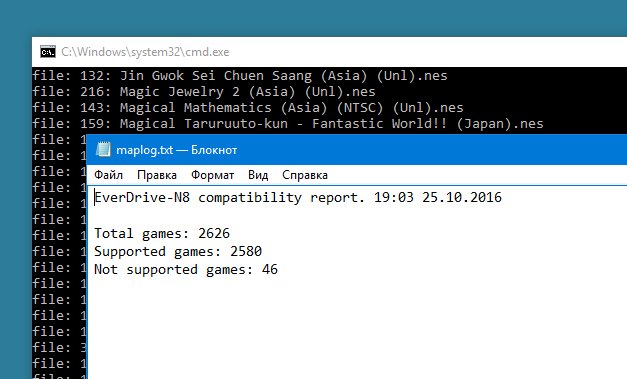627x379 pixels.
Task: Open the Формат menu in Notepad
Action: (212, 175)
